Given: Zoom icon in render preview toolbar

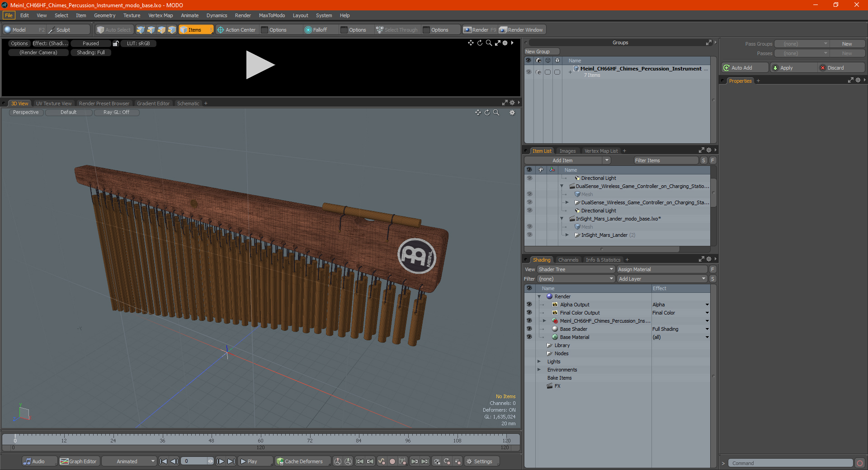Looking at the screenshot, I should pyautogui.click(x=489, y=43).
